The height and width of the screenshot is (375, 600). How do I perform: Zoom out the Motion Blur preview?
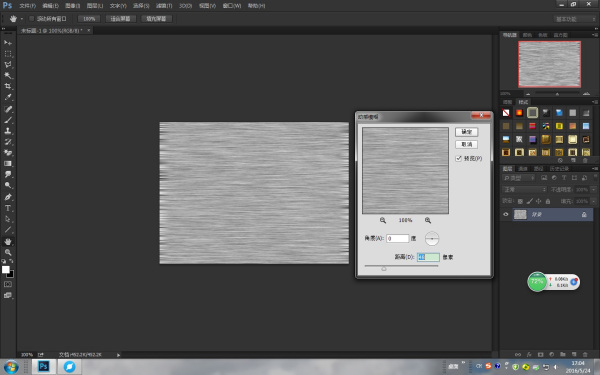[x=383, y=220]
